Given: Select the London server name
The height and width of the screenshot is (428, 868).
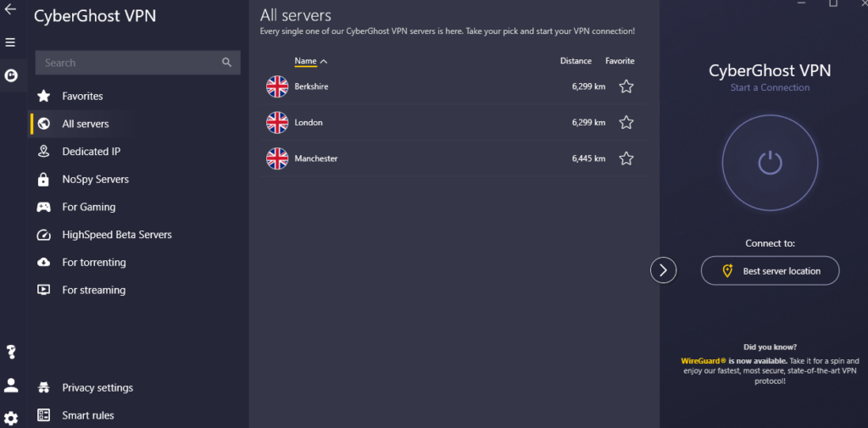Looking at the screenshot, I should tap(309, 122).
